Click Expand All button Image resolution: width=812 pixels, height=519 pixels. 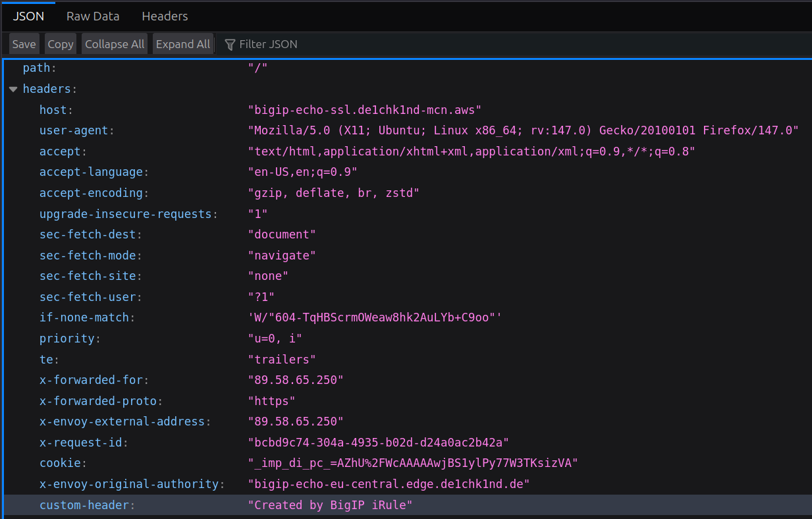(x=183, y=44)
